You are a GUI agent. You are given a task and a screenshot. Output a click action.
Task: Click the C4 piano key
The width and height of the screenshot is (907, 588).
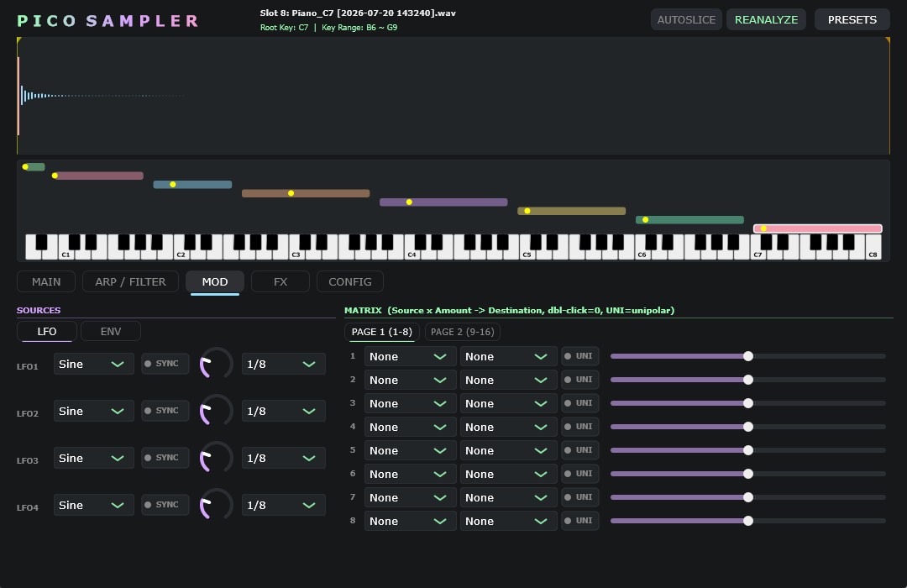tap(412, 254)
